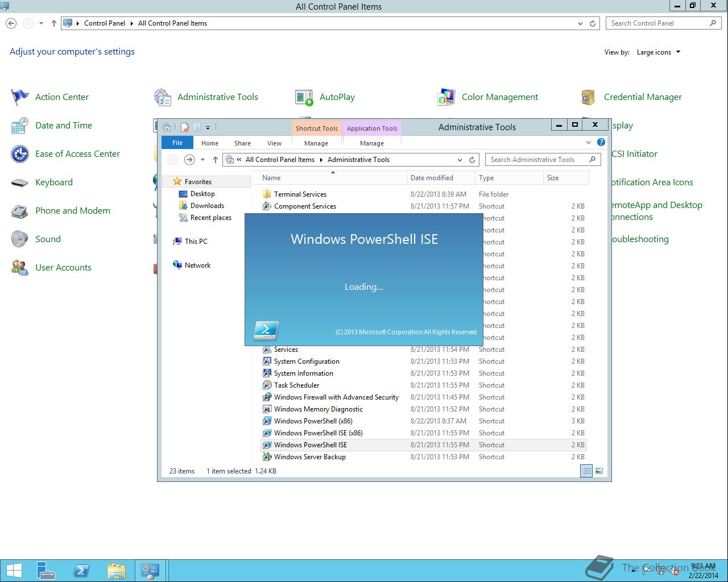Open Administrative Tools gear icon in Control Panel
This screenshot has height=582, width=728.
(x=163, y=97)
